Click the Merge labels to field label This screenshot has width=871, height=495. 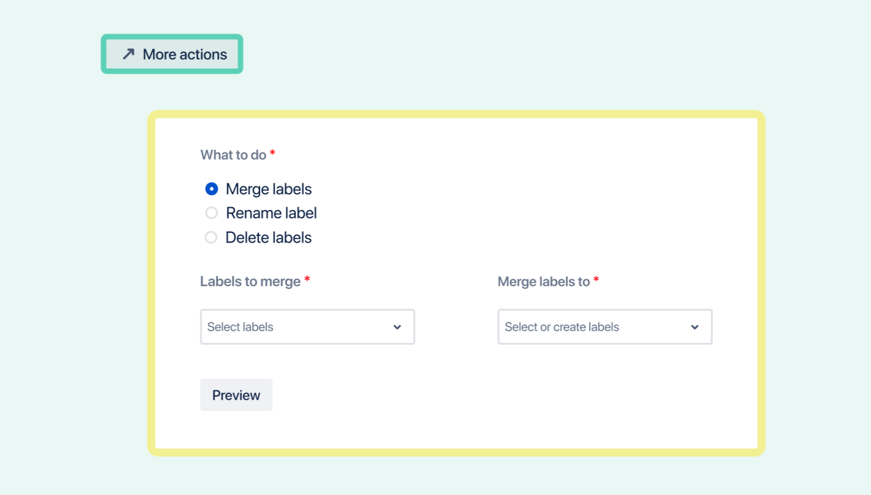tap(543, 282)
